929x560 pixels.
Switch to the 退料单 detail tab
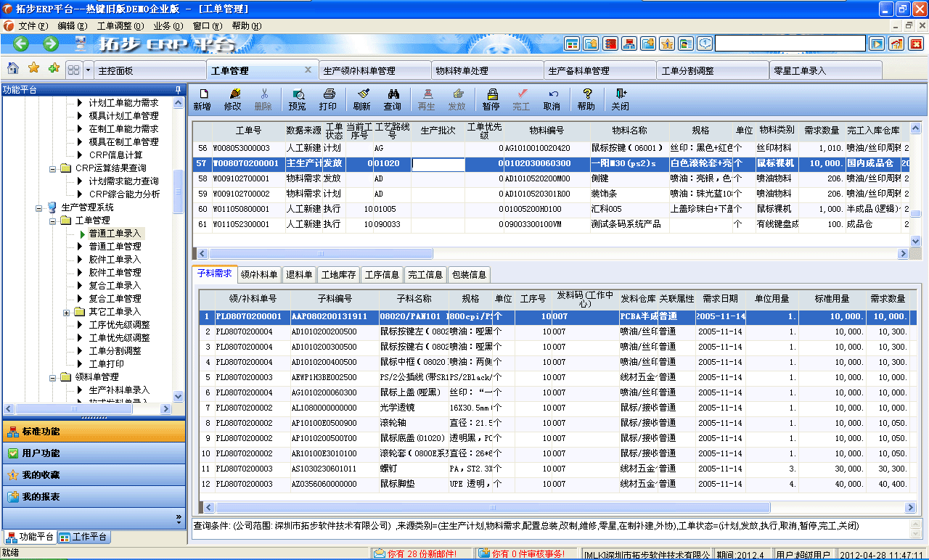[x=299, y=274]
